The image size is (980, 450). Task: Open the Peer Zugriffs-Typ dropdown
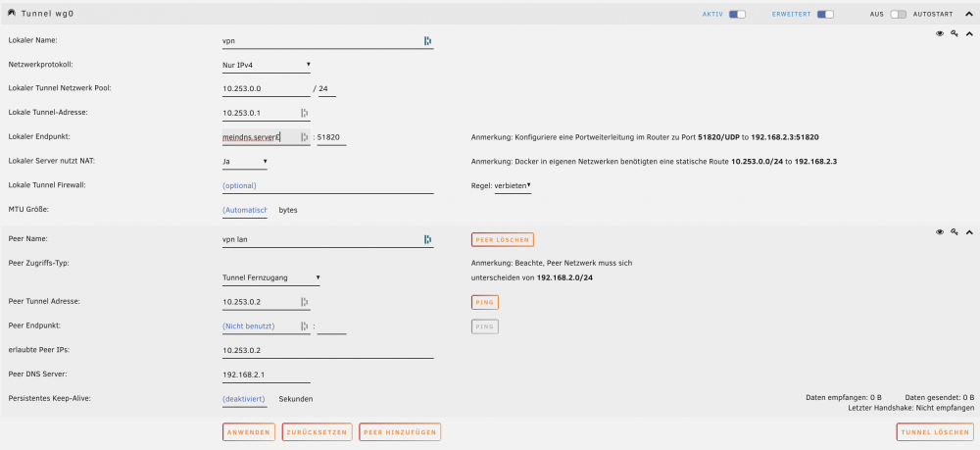[x=271, y=277]
